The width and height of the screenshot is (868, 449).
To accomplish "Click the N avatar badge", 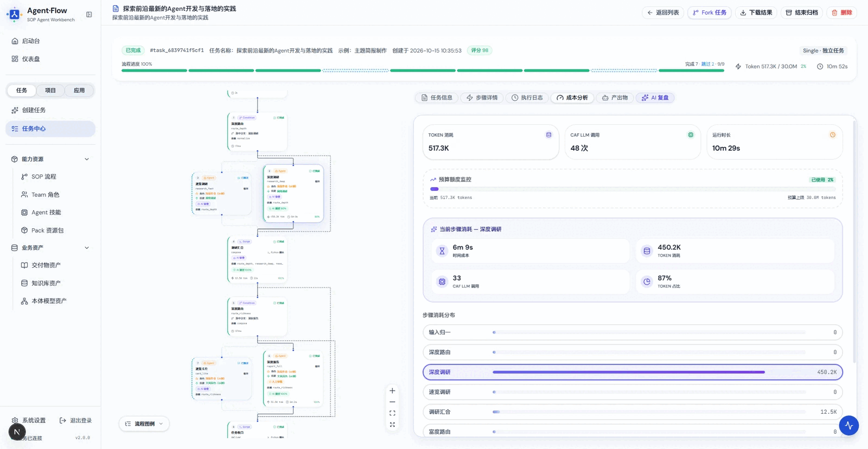I will [x=17, y=432].
